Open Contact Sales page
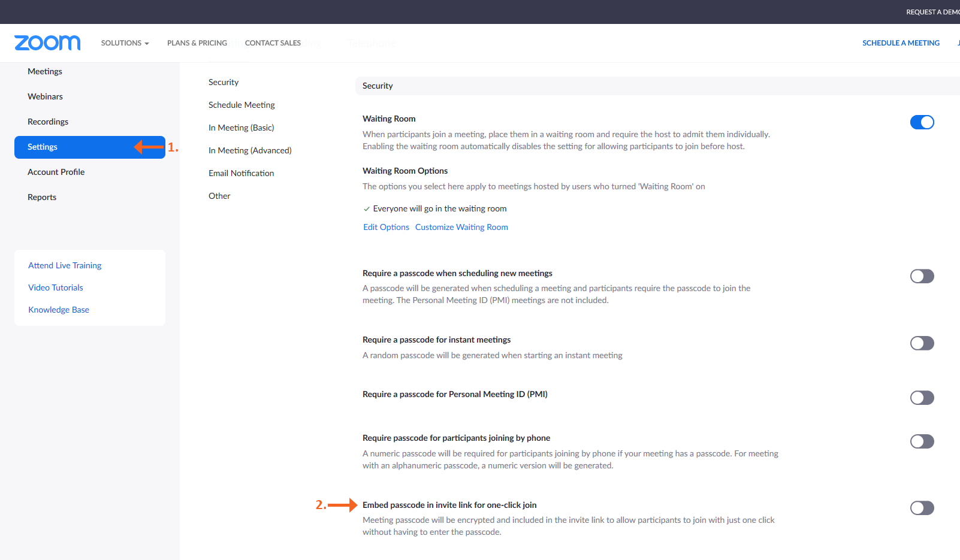 pos(273,43)
